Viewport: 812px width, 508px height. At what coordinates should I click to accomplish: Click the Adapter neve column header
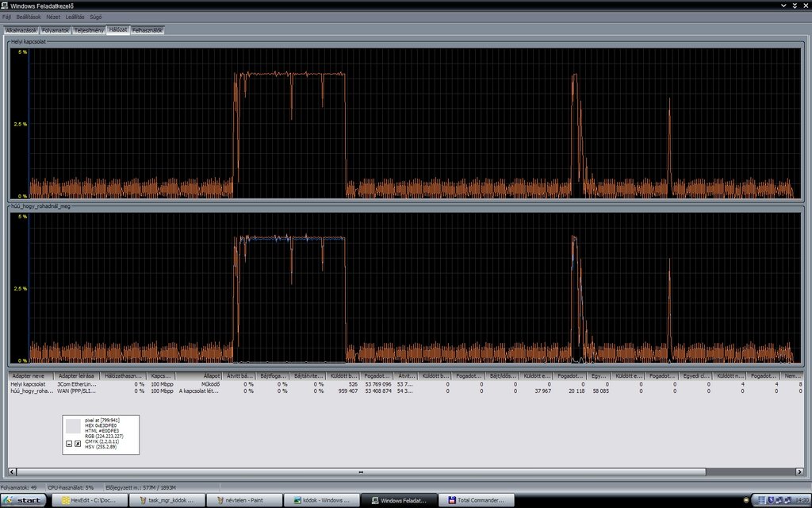(x=31, y=375)
